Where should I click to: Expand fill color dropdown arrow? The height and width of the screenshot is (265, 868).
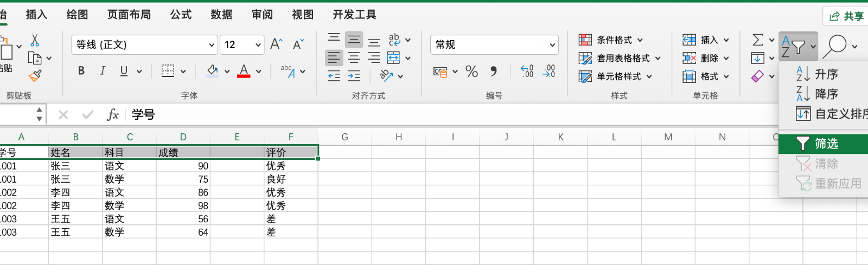(x=227, y=72)
